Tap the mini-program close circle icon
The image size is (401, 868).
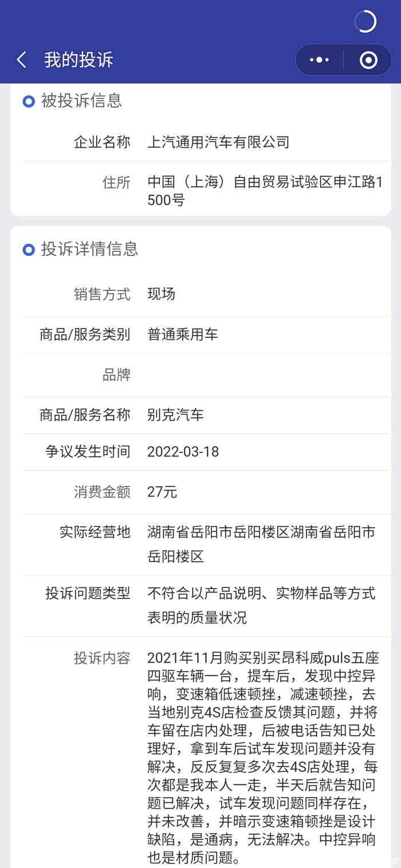[368, 60]
